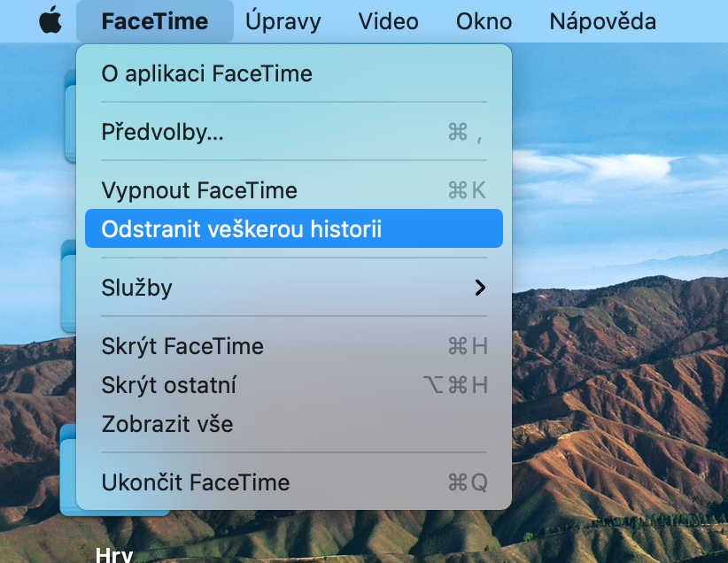This screenshot has width=728, height=563.
Task: Choose Vypnout FaceTime to turn it off
Action: pos(199,190)
